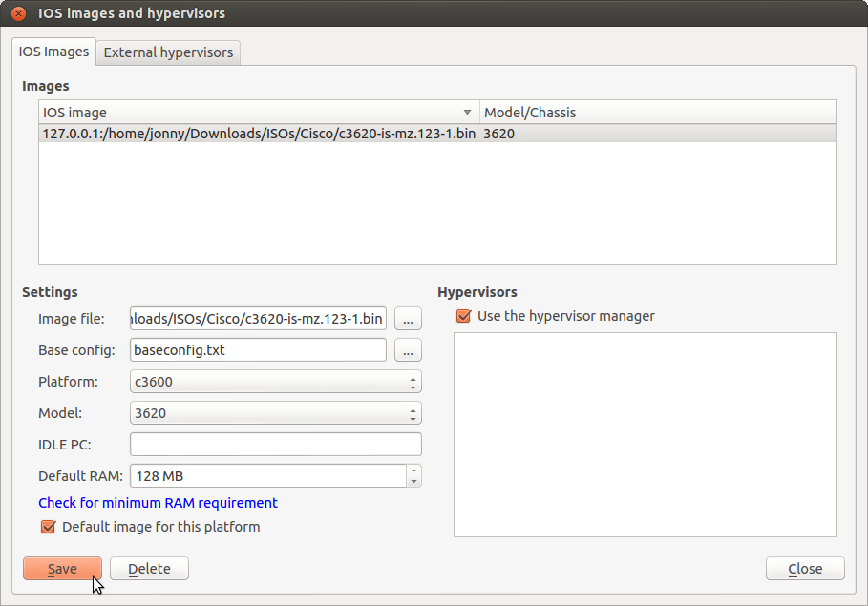
Task: Browse for an Image file
Action: click(x=408, y=320)
